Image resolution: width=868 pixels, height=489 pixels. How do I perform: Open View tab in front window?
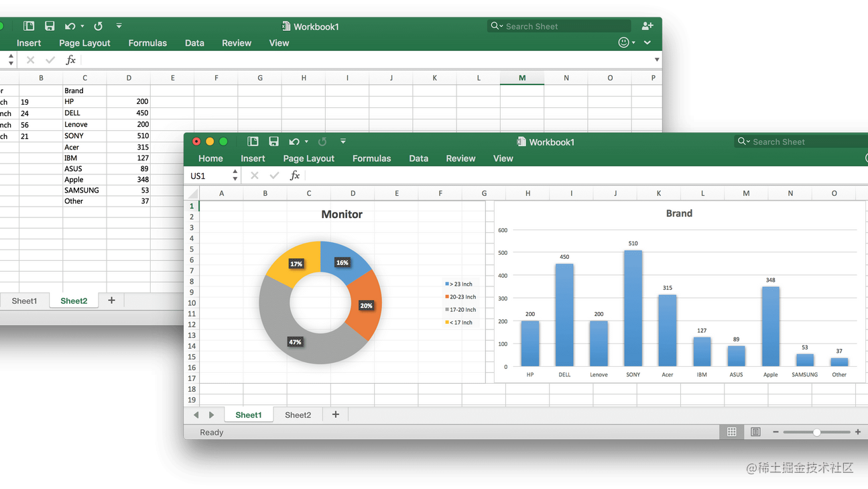click(x=503, y=158)
